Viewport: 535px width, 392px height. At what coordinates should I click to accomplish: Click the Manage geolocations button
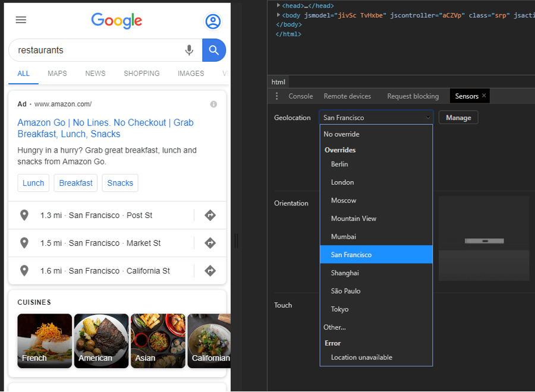point(458,118)
